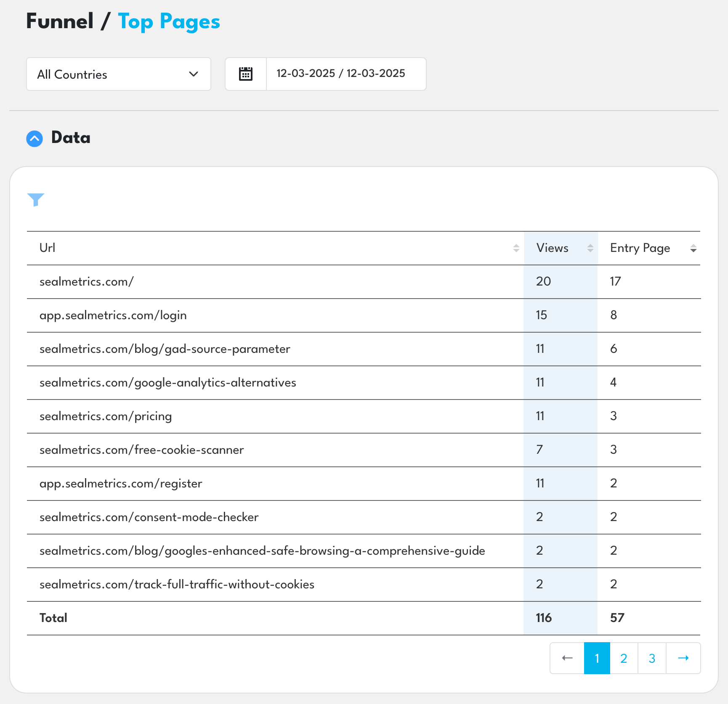728x704 pixels.
Task: Click the calendar icon beside date range
Action: point(246,74)
